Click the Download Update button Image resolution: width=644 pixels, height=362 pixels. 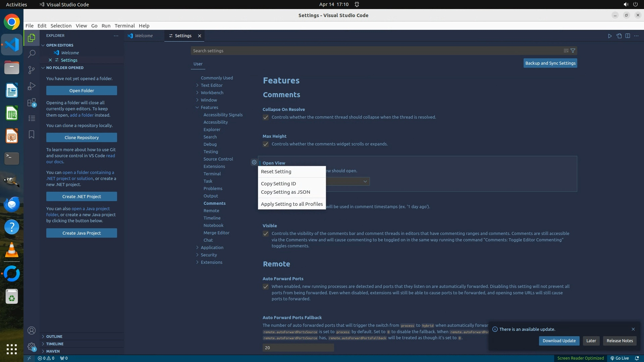point(559,341)
